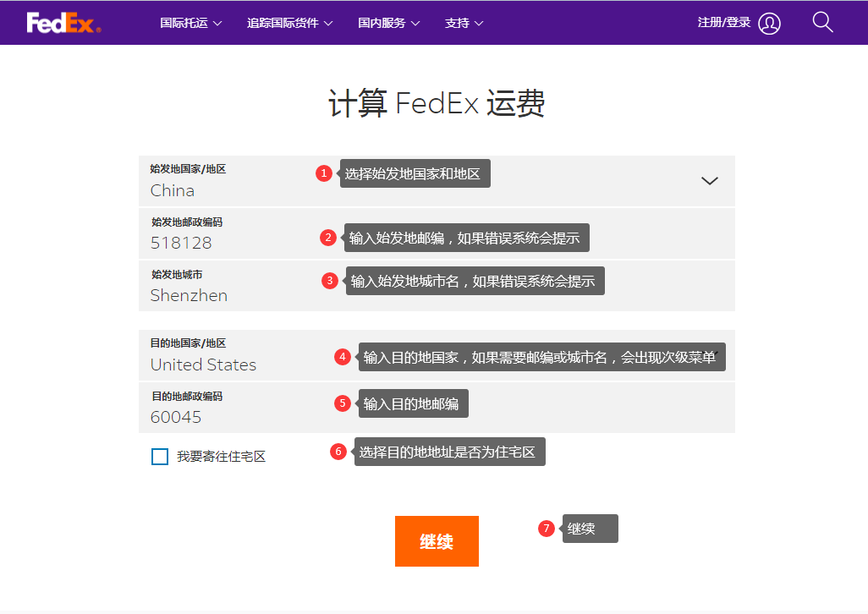Image resolution: width=868 pixels, height=614 pixels.
Task: Click the 始发地城市 Shenzhen field
Action: (228, 295)
